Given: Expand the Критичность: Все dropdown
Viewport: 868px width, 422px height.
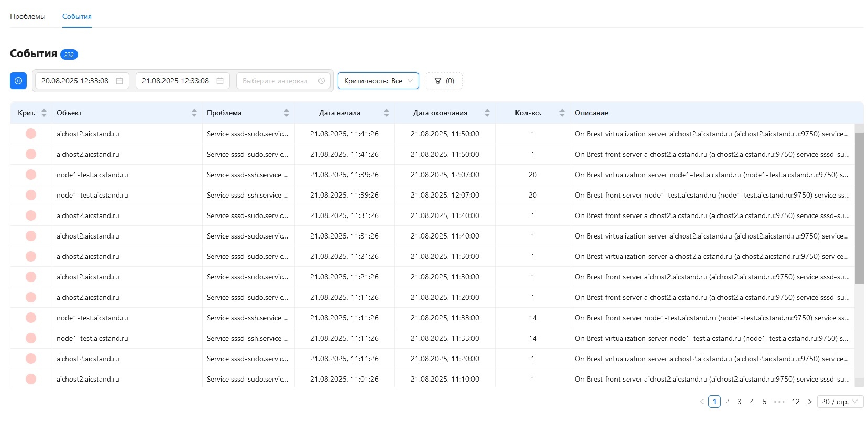Looking at the screenshot, I should tap(378, 81).
